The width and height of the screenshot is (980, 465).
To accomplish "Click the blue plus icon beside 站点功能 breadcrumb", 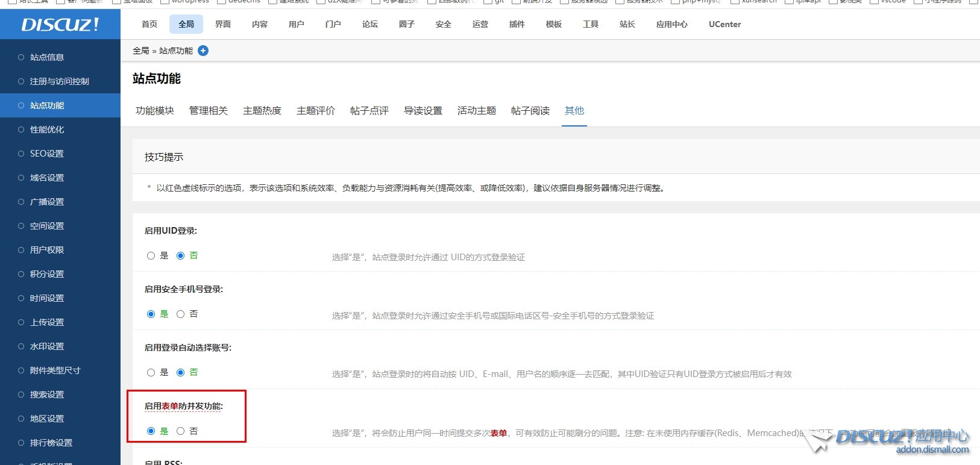I will pos(203,51).
